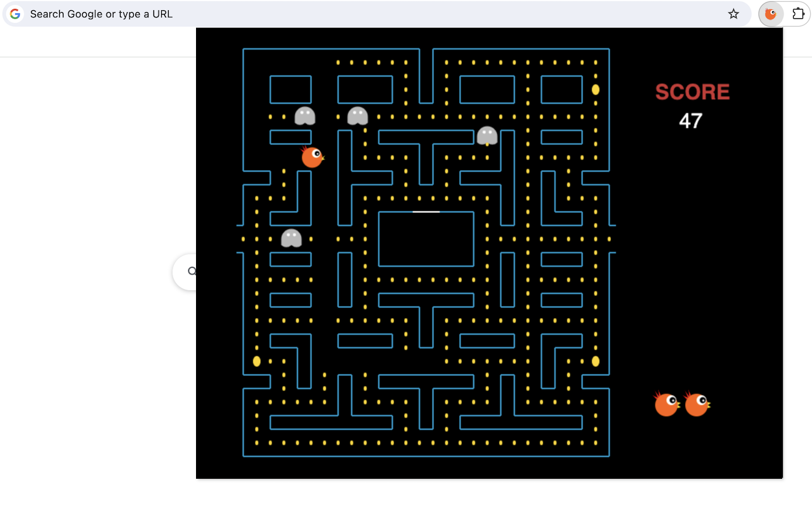Click the first spare life bird icon
The image size is (812, 508).
coord(667,403)
